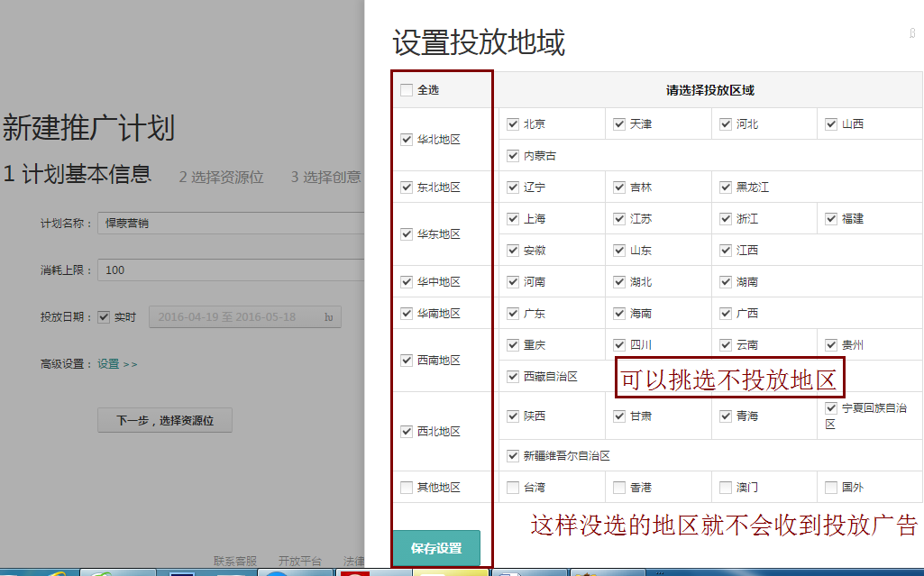The image size is (924, 576).
Task: Check the 全选 select-all checkbox
Action: click(x=407, y=90)
